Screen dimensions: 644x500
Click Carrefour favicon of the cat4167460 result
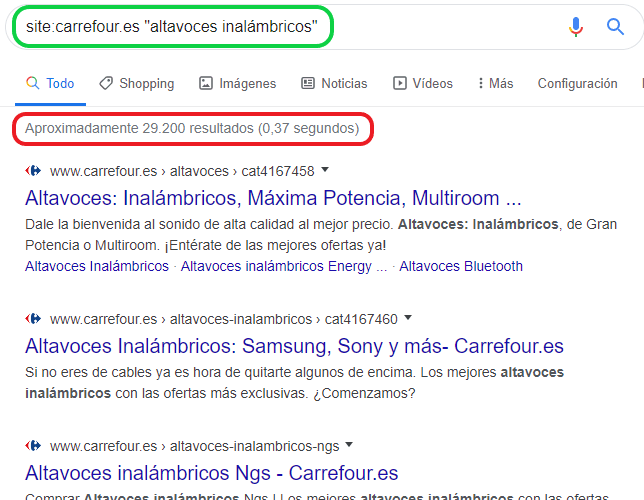[x=33, y=318]
